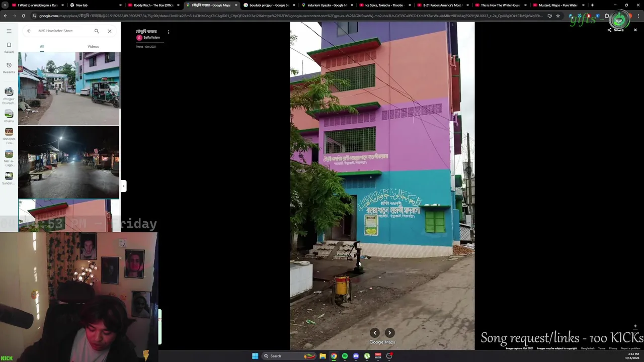This screenshot has width=644, height=362.
Task: Click the magnifier search icon
Action: tap(97, 31)
